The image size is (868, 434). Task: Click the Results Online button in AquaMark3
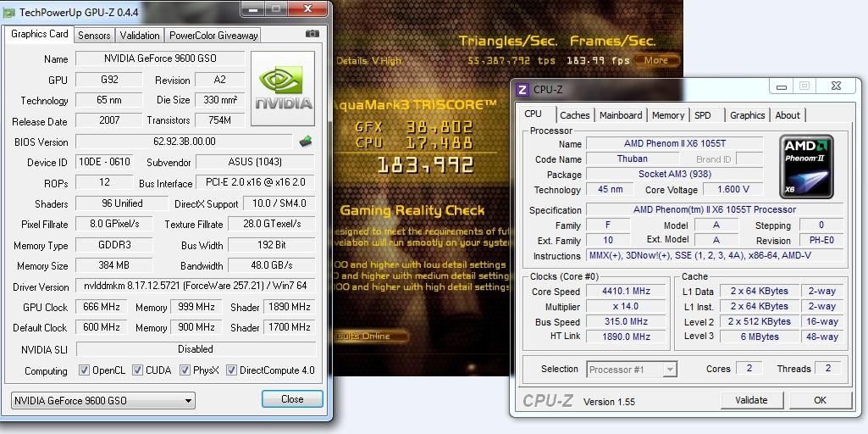(370, 336)
